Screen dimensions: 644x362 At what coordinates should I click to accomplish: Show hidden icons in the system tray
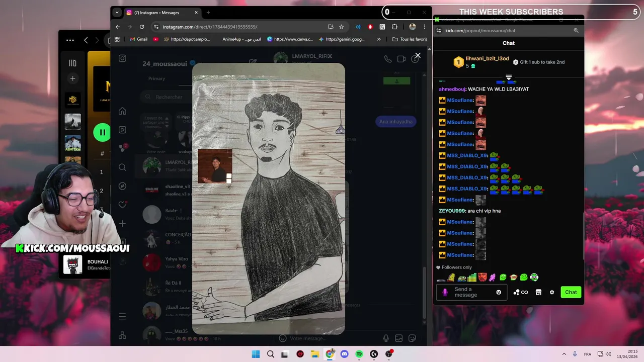[x=563, y=354]
